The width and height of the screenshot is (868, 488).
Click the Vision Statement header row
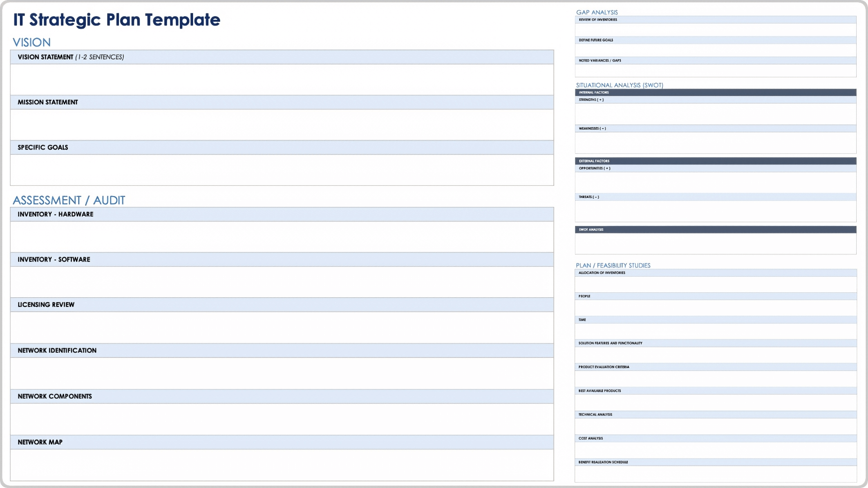click(x=282, y=57)
